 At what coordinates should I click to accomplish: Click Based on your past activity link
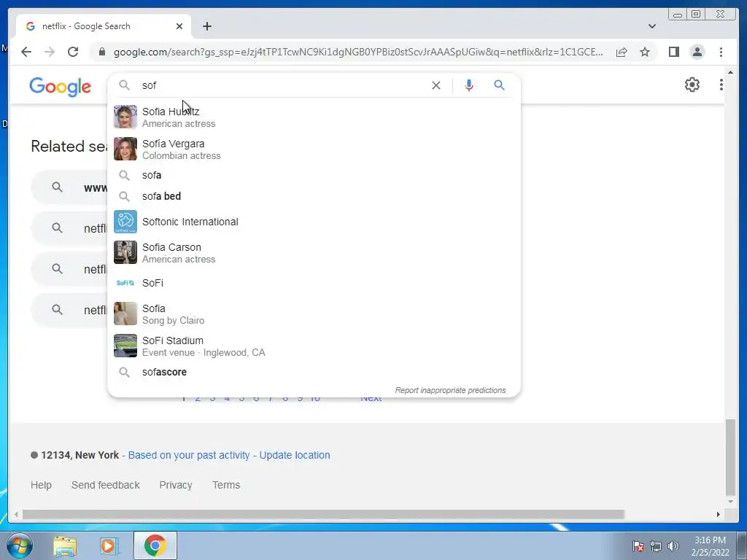(189, 455)
